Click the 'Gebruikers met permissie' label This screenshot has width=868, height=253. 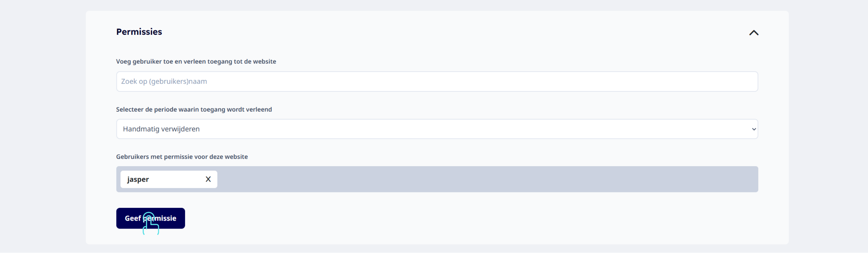tap(182, 157)
